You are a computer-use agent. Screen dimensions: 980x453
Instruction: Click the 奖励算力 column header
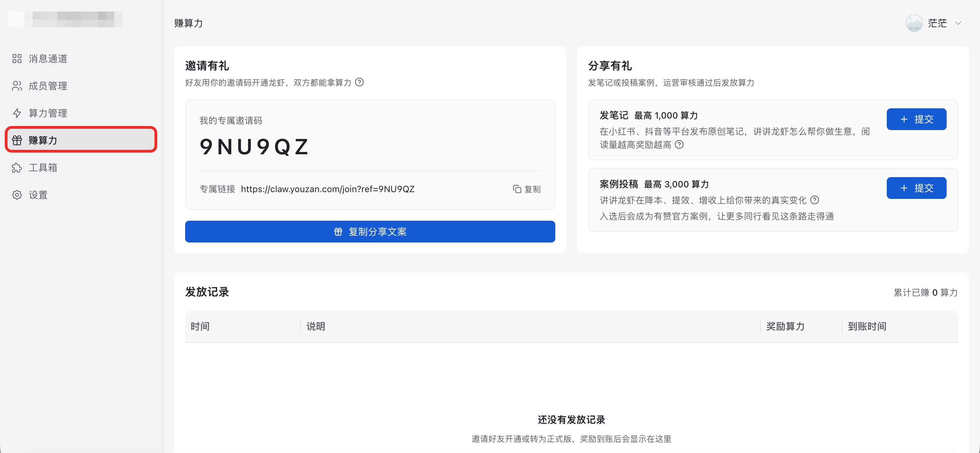coord(785,327)
